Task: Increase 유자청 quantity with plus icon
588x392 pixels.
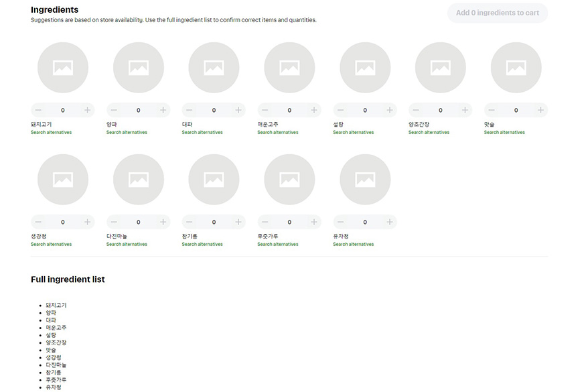Action: pyautogui.click(x=389, y=222)
